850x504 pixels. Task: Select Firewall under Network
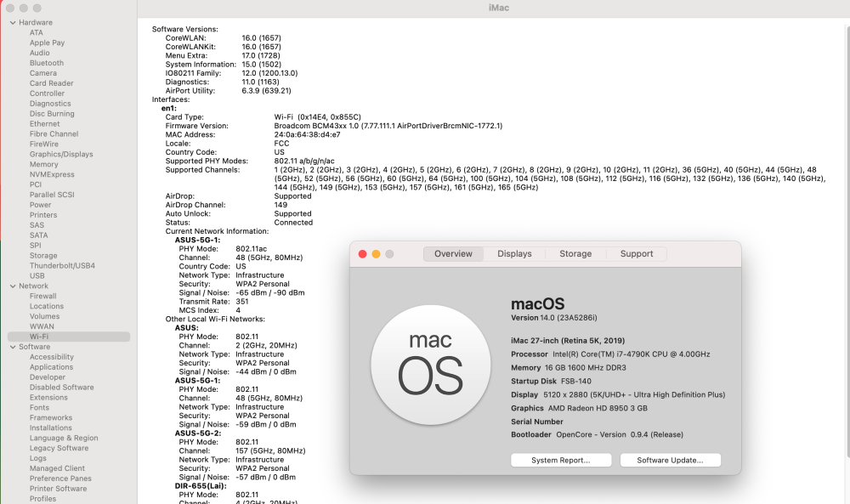pos(42,296)
